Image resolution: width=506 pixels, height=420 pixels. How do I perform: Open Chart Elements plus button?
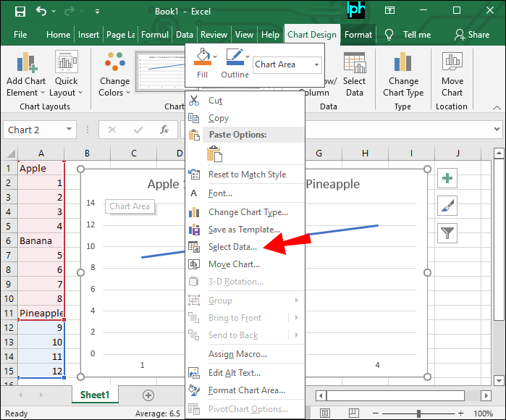click(447, 179)
